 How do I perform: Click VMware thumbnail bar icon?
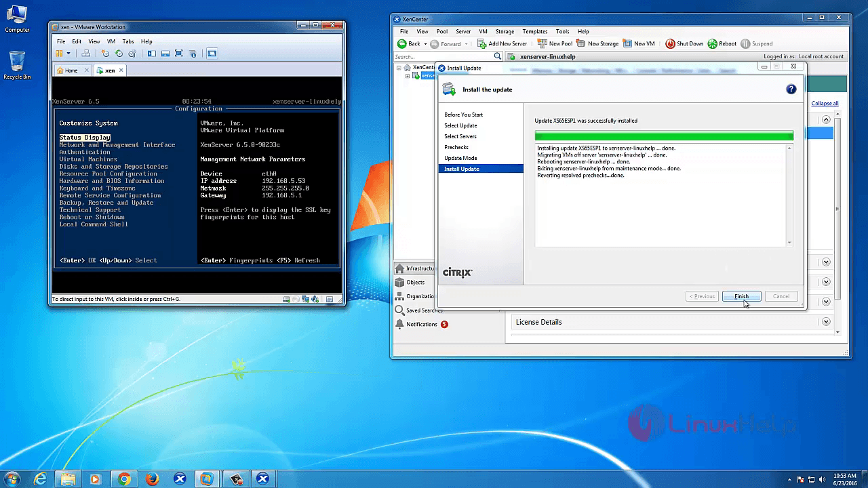point(165,54)
